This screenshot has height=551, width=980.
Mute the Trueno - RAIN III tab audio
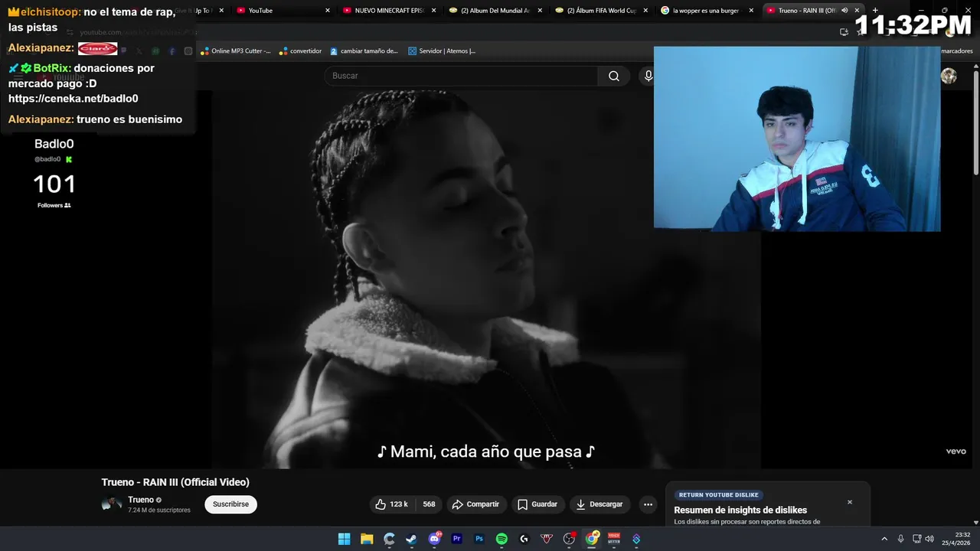pyautogui.click(x=844, y=11)
